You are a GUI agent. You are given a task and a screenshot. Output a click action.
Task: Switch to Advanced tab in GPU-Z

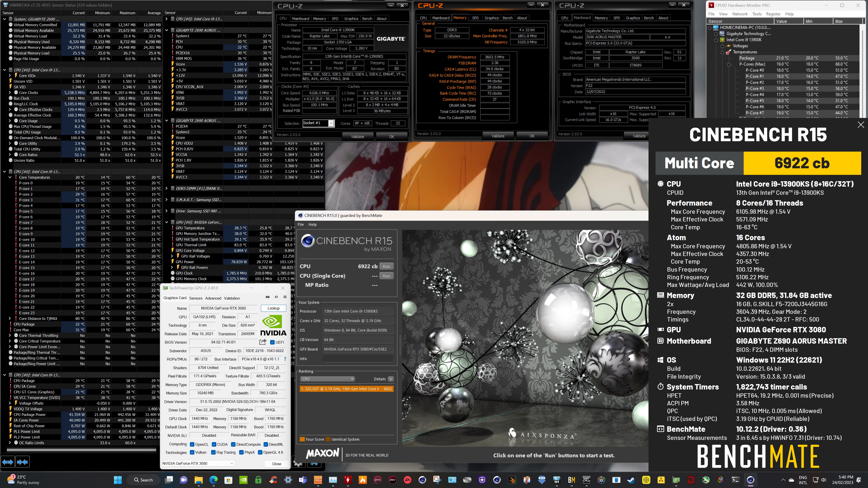(213, 298)
